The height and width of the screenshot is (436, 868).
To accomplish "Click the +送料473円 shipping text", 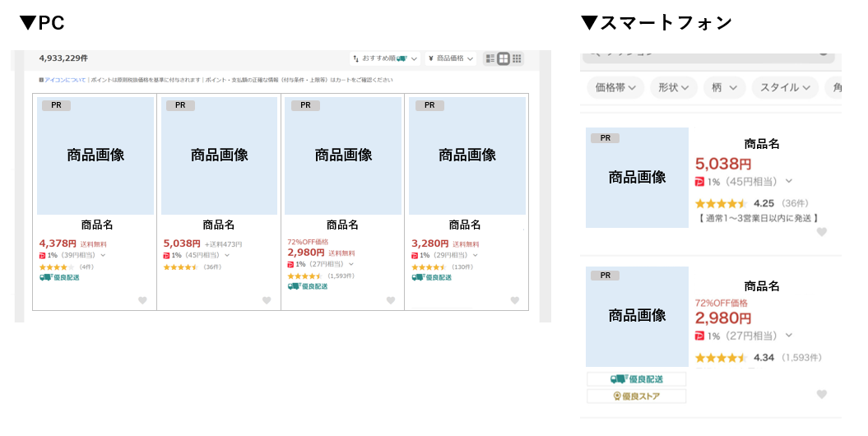I will (x=223, y=244).
